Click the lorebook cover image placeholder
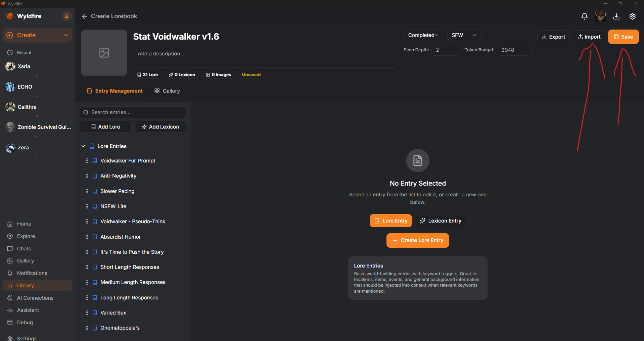 (104, 53)
